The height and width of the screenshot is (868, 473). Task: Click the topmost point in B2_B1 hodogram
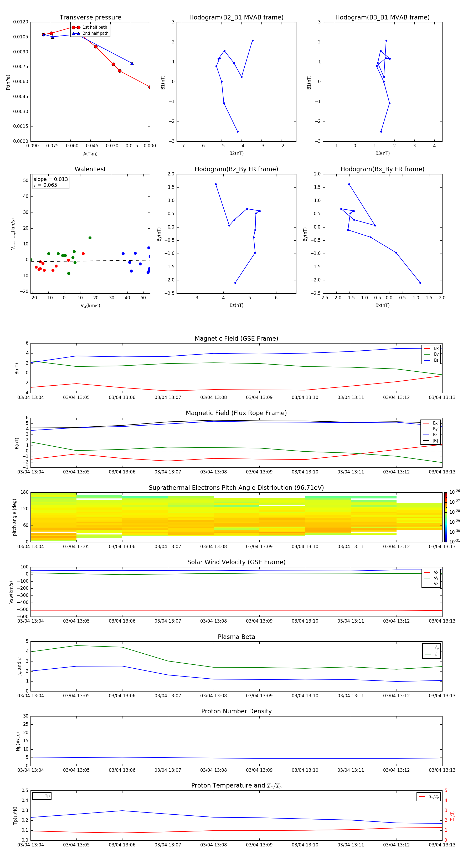tap(253, 41)
